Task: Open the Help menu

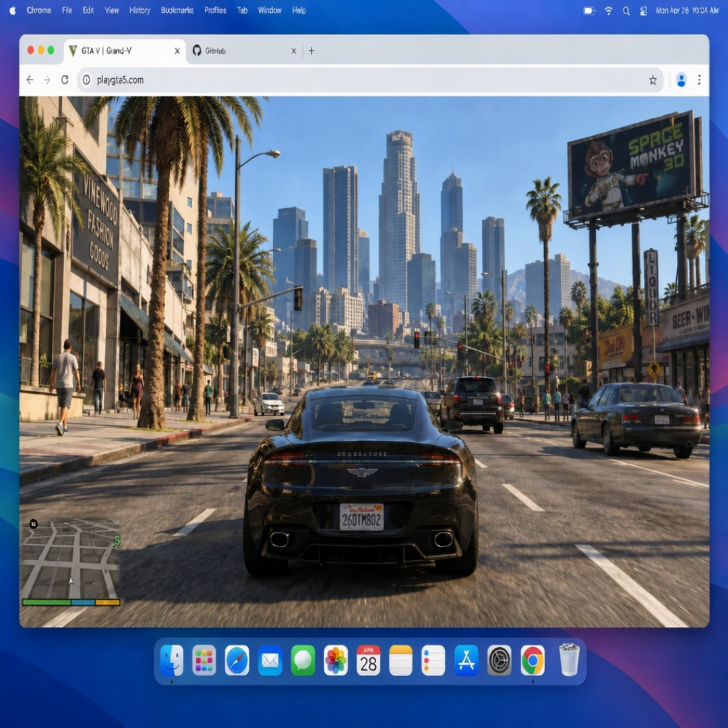Action: click(x=299, y=10)
